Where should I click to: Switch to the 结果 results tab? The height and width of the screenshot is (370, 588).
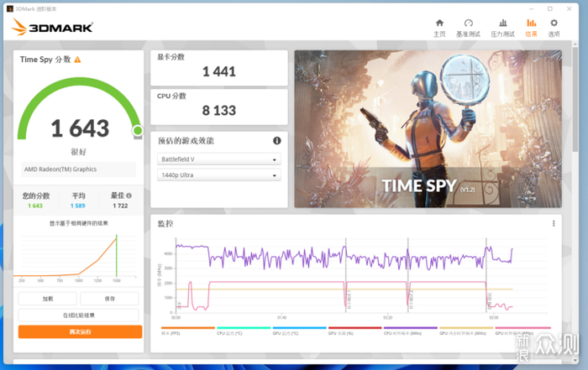coord(531,28)
